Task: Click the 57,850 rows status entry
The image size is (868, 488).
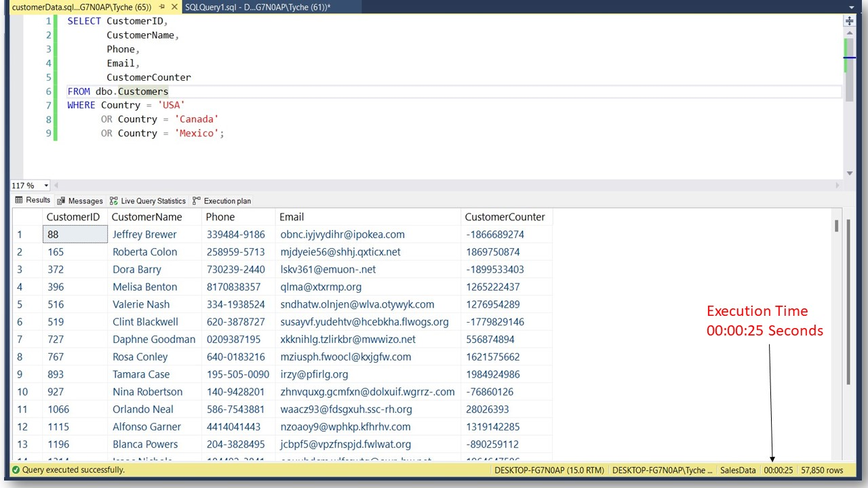Action: [x=822, y=470]
